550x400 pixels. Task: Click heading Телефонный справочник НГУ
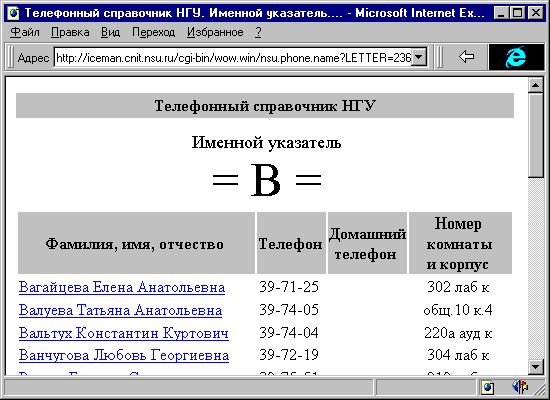pyautogui.click(x=265, y=106)
